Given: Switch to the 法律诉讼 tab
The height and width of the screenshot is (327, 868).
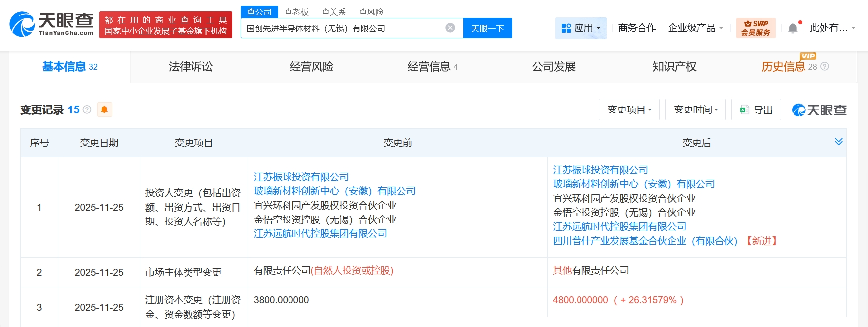Looking at the screenshot, I should (191, 67).
